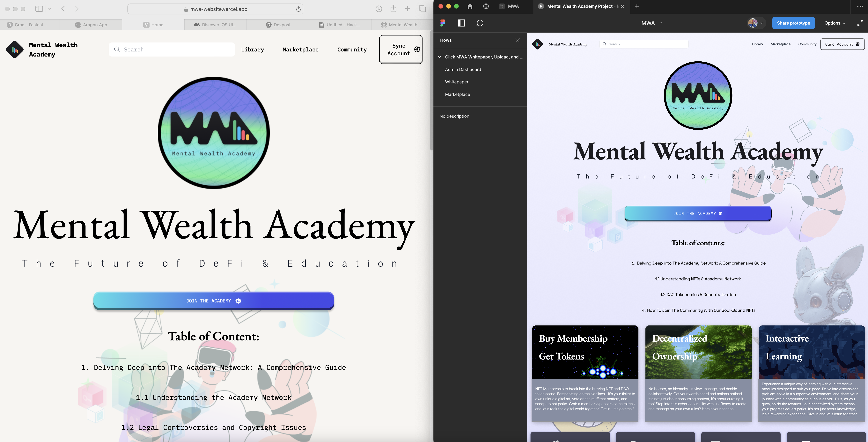
Task: Click the Figma home icon
Action: click(x=470, y=6)
